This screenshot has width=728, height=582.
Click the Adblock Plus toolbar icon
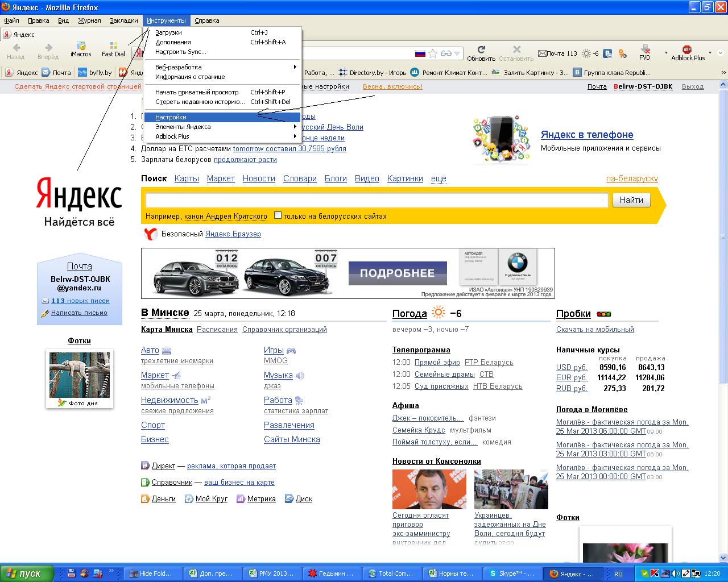688,53
